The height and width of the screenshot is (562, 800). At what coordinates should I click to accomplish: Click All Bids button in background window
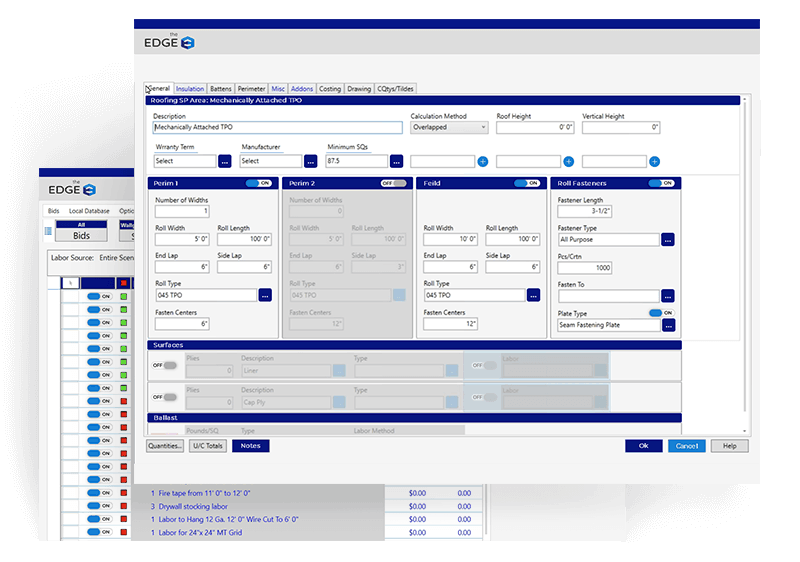(82, 231)
